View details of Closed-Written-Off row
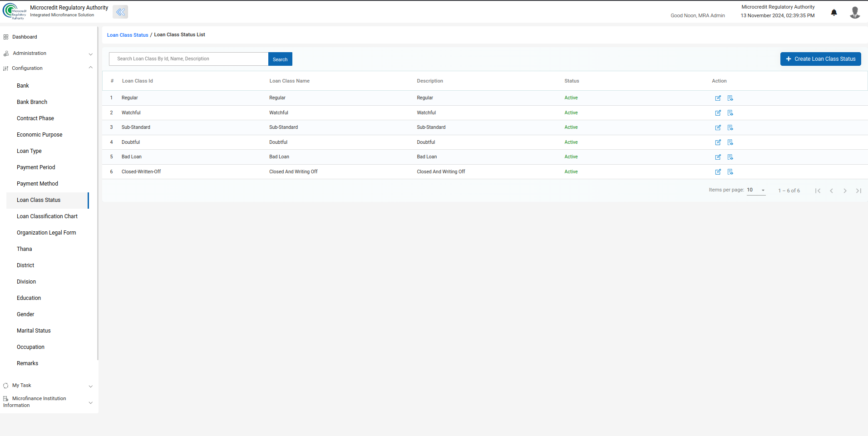The image size is (868, 436). (730, 172)
